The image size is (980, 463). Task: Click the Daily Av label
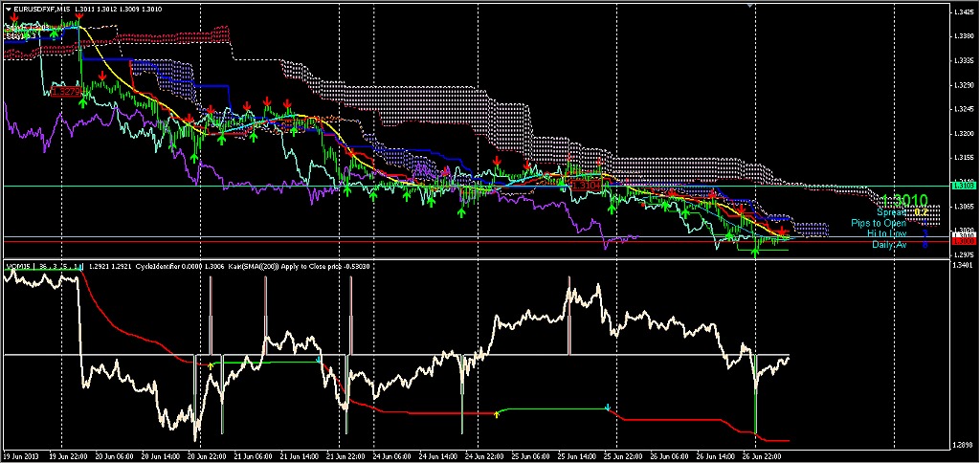click(889, 244)
